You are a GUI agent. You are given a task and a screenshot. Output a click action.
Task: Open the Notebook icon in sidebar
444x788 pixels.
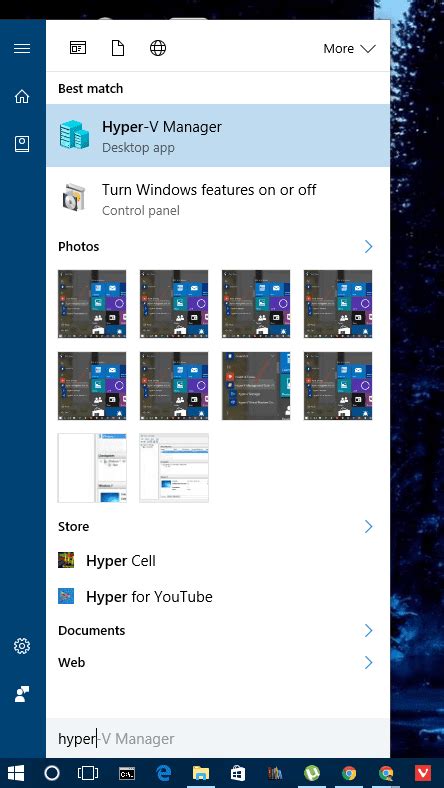[22, 144]
